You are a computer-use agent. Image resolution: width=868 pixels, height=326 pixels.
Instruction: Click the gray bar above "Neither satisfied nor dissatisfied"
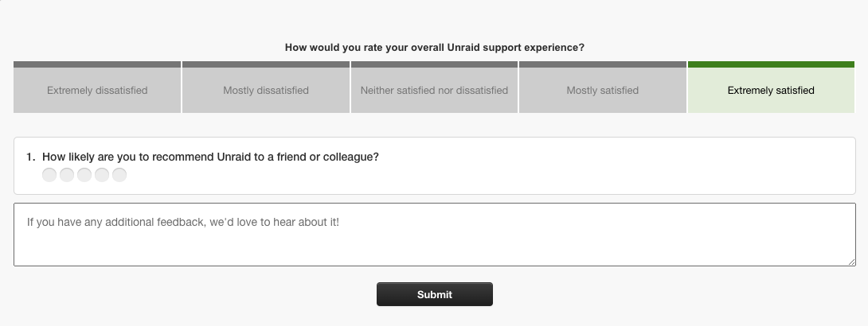coord(434,64)
